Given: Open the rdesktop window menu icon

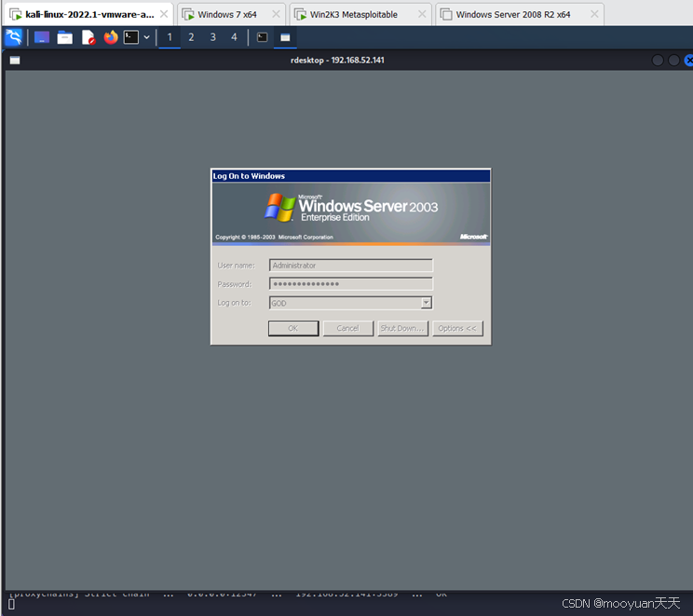Looking at the screenshot, I should tap(15, 61).
